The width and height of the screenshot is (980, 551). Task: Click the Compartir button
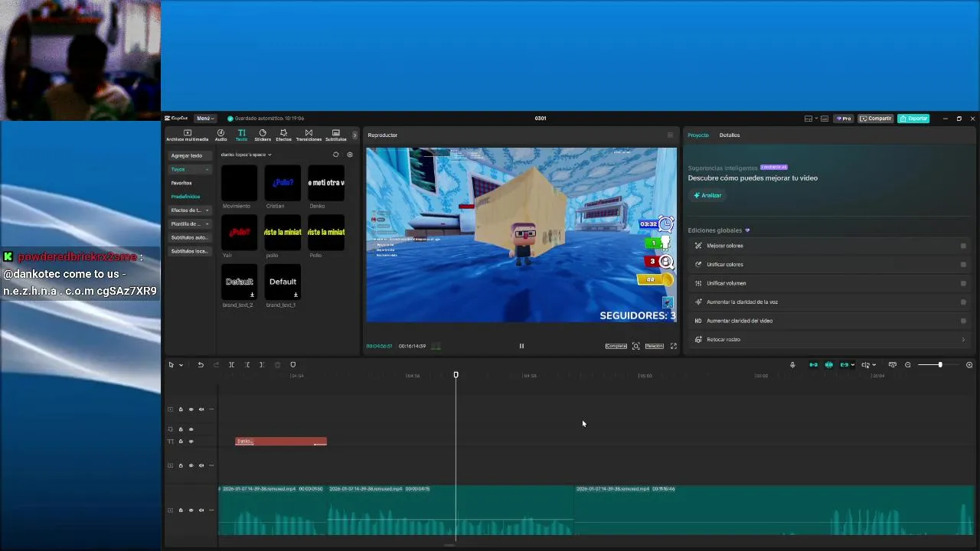875,119
